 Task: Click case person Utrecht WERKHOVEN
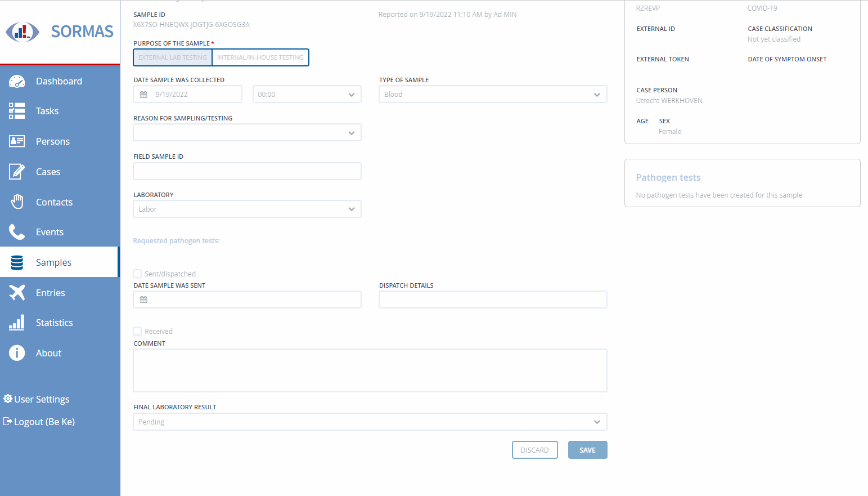[x=669, y=101]
